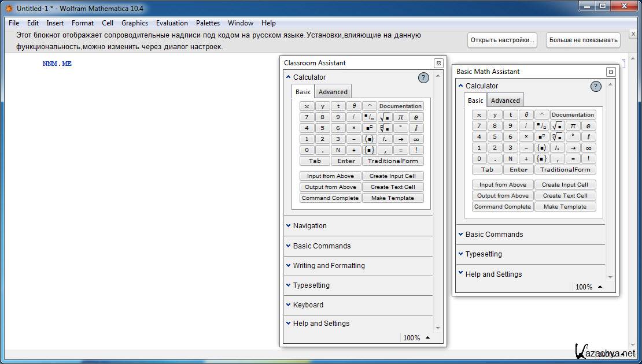Click the arrow (→) key in Basic Math Assistant
Viewport: 642px width, 364px height.
(x=573, y=148)
